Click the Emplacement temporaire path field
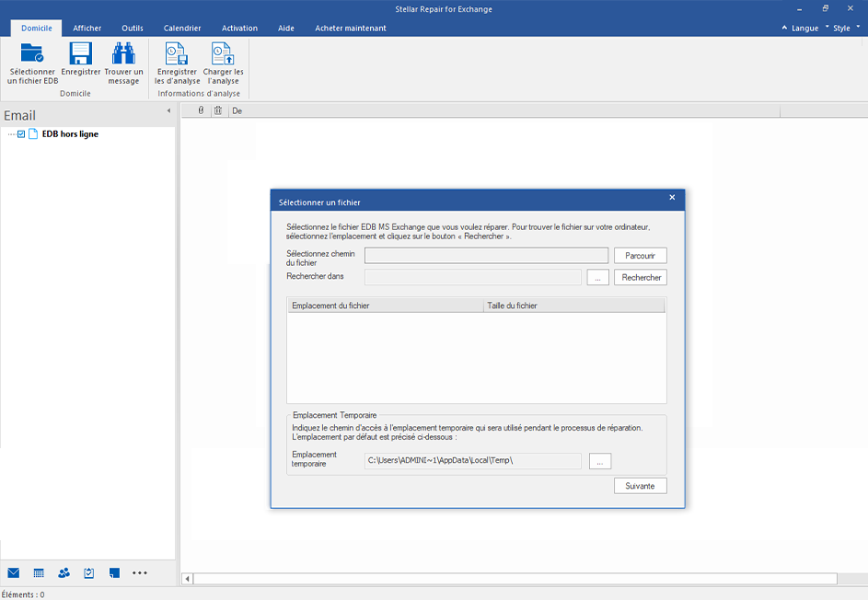The width and height of the screenshot is (868, 600). pos(473,460)
